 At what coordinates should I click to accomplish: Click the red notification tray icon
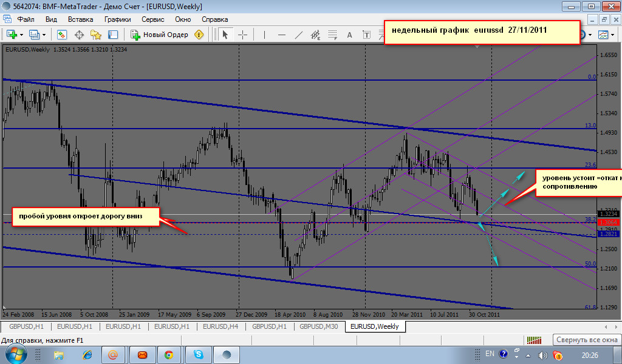tap(558, 356)
